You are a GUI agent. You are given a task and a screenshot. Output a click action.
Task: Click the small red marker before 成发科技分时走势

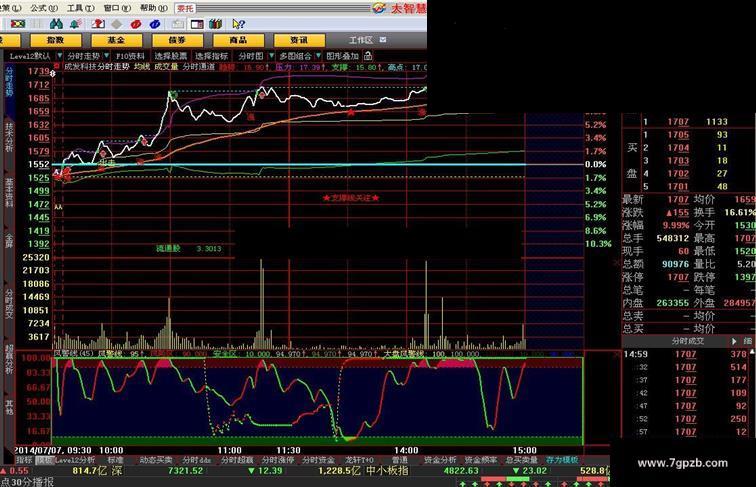tap(57, 67)
